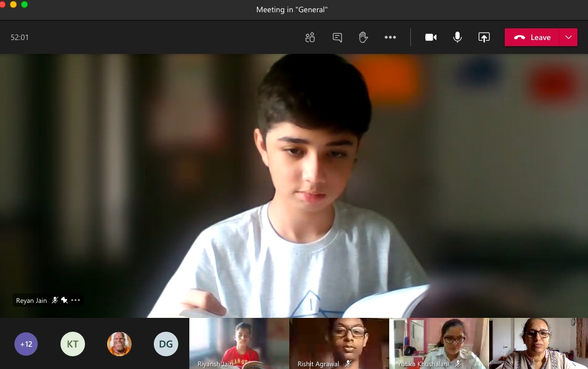Click the Meeting in "General" window title
This screenshot has width=588, height=369.
click(x=292, y=10)
